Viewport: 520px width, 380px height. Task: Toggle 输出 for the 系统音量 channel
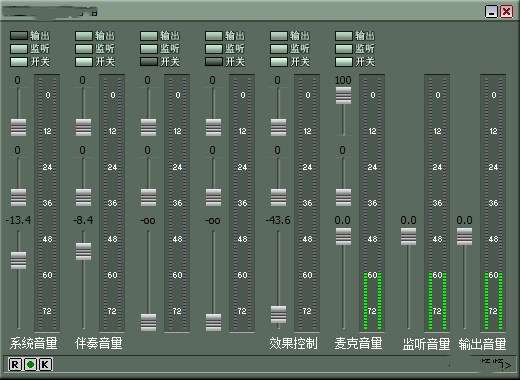point(19,36)
